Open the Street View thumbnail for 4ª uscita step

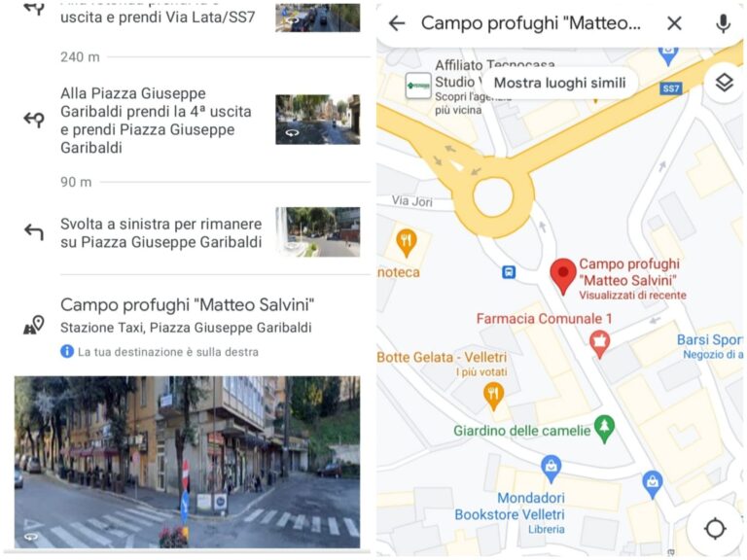click(318, 120)
